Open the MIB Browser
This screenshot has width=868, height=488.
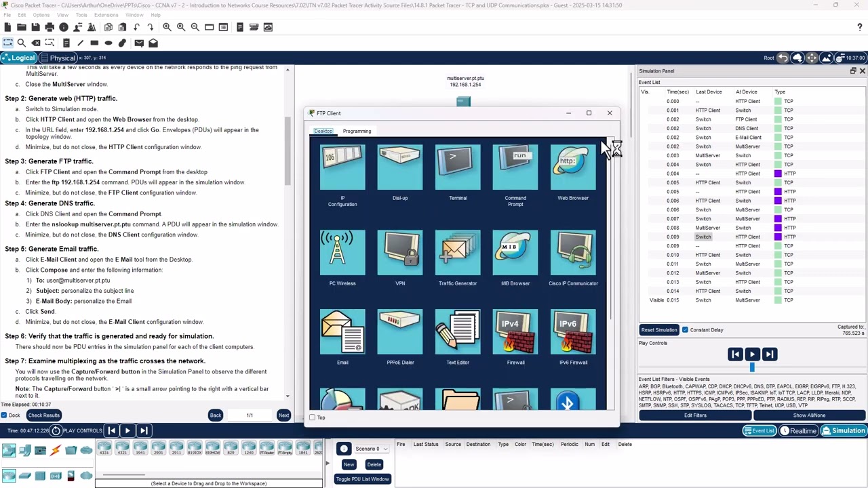pyautogui.click(x=515, y=253)
